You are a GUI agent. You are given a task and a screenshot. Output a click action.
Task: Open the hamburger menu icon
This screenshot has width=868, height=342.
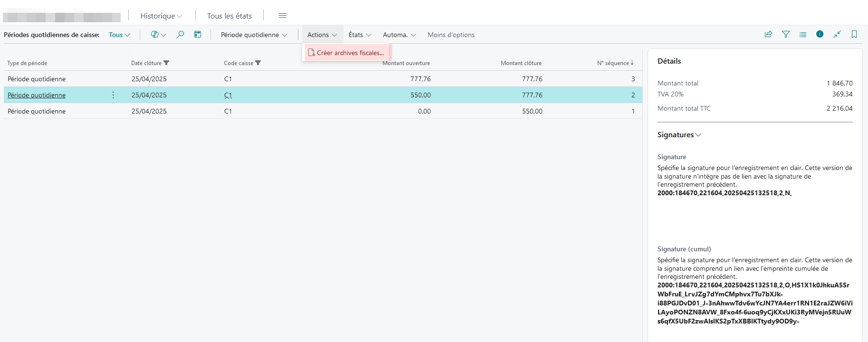[x=283, y=16]
